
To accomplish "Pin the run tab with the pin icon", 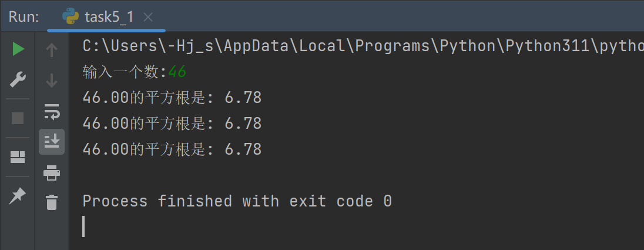I will coord(18,195).
